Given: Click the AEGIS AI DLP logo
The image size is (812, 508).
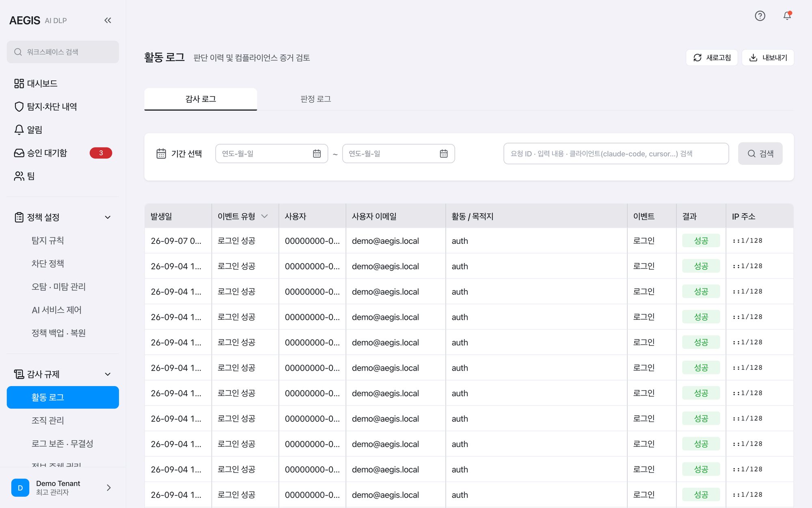Looking at the screenshot, I should (x=38, y=20).
